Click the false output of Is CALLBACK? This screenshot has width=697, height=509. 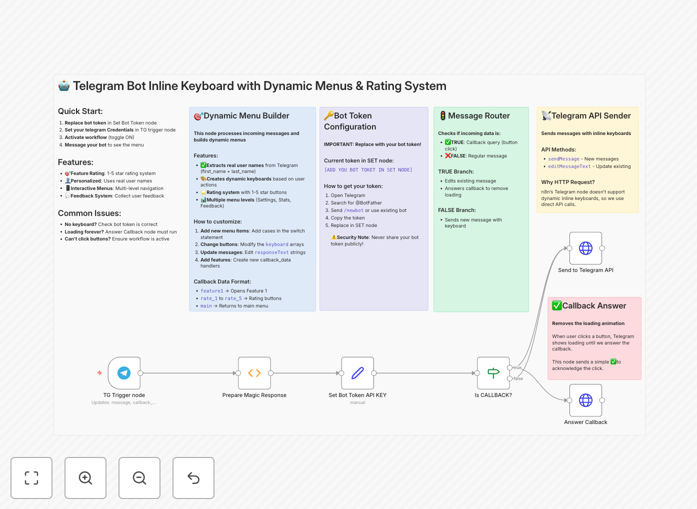click(x=510, y=379)
